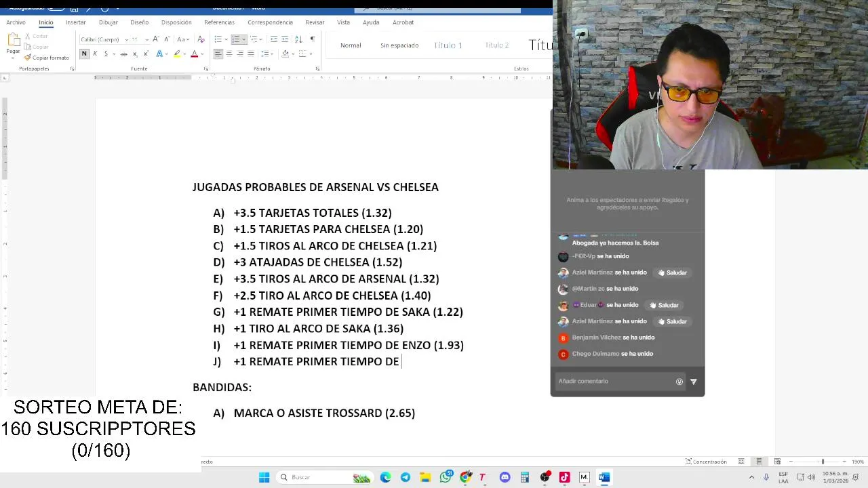The image size is (868, 488).
Task: Open highlight color dropdown arrow
Action: coord(184,54)
